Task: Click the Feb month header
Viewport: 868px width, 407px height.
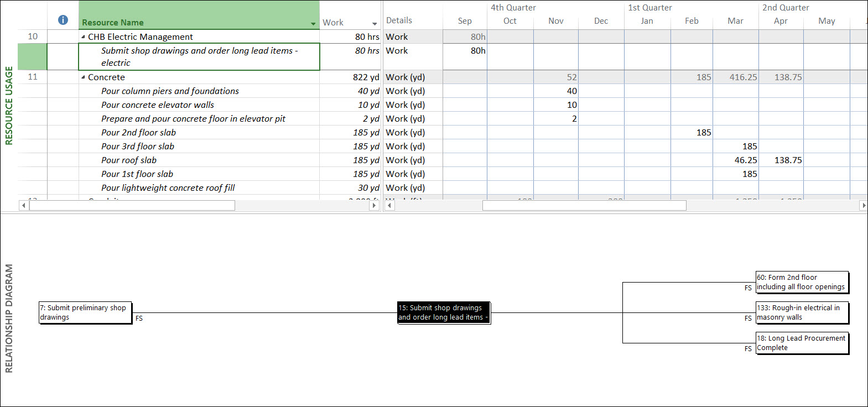Action: (x=692, y=21)
